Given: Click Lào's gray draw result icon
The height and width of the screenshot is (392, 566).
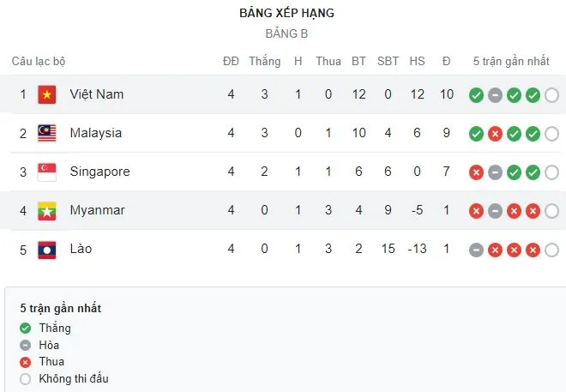Looking at the screenshot, I should tap(476, 250).
